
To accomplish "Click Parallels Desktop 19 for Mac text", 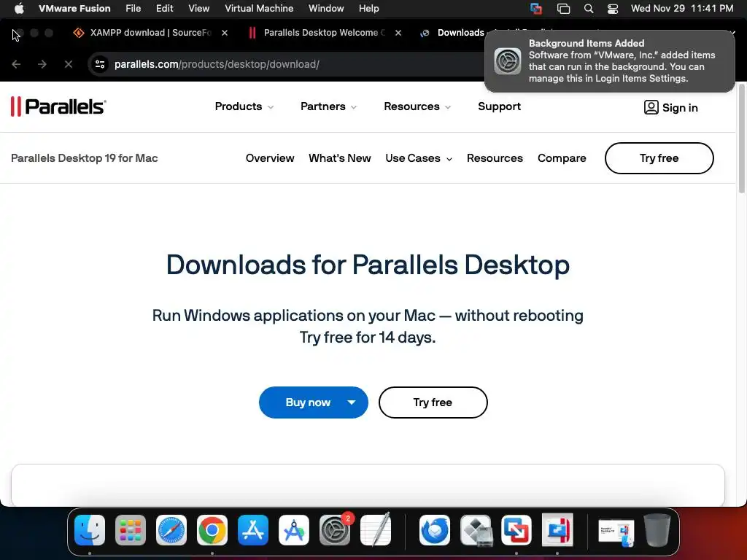I will pyautogui.click(x=85, y=158).
